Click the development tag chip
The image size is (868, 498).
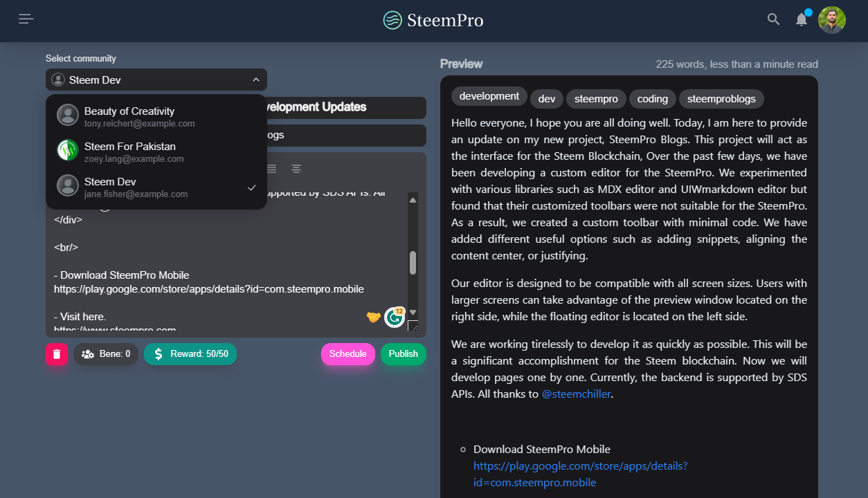[x=489, y=96]
